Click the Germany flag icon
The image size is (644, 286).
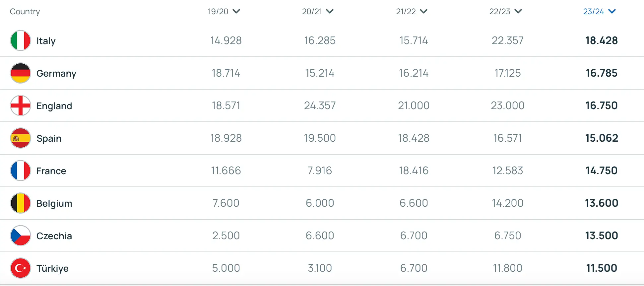(x=20, y=73)
